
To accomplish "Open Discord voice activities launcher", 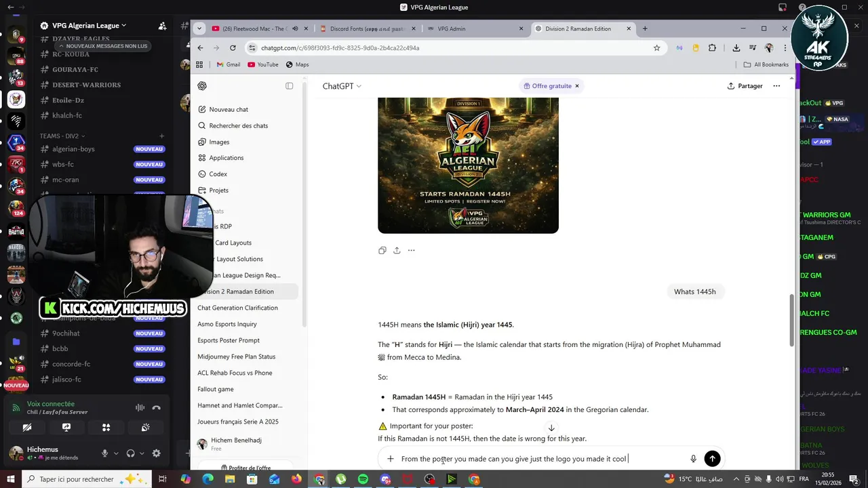I will pyautogui.click(x=106, y=428).
